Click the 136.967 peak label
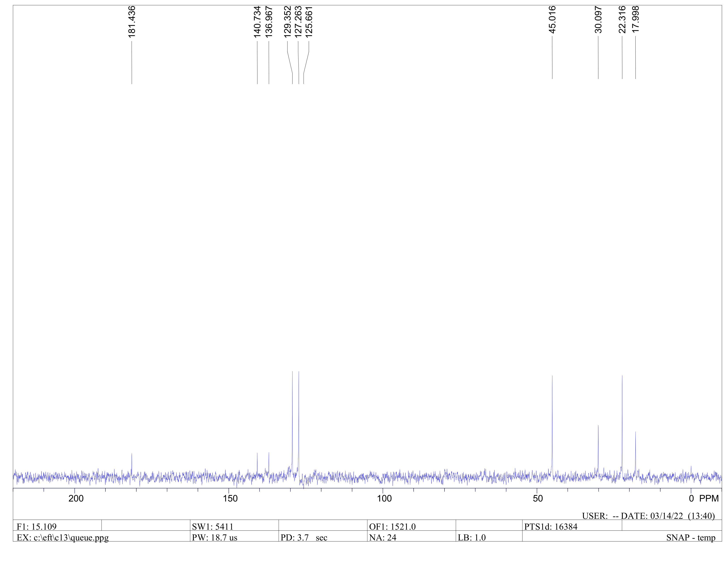The image size is (728, 563). pyautogui.click(x=269, y=22)
